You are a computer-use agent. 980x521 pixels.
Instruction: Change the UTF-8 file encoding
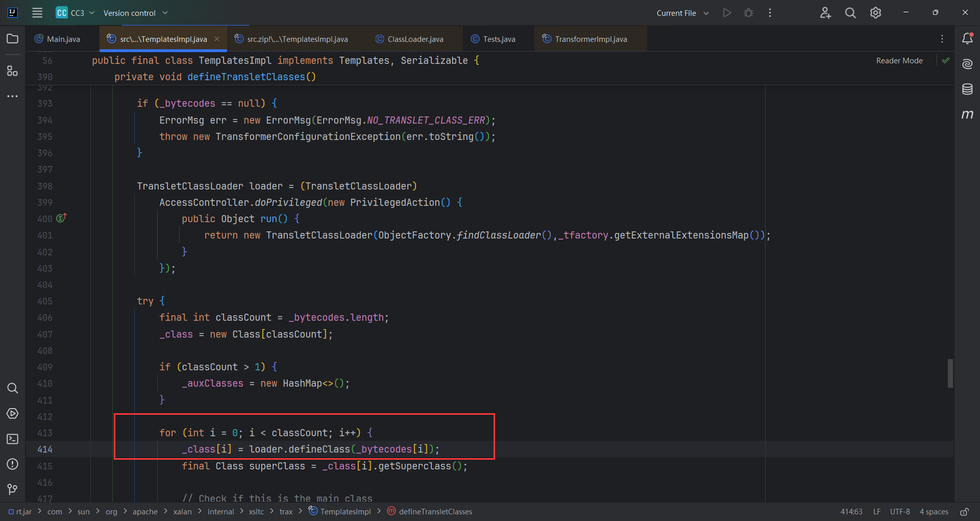coord(900,511)
